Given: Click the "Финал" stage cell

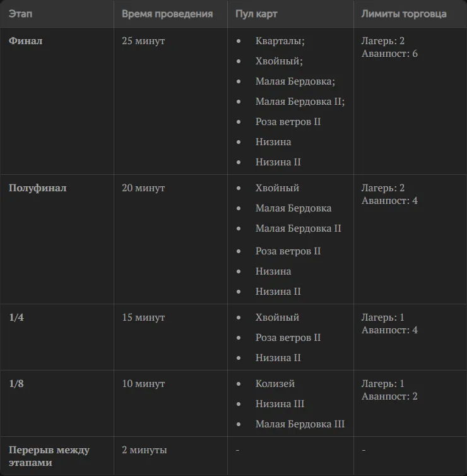Looking at the screenshot, I should 25,40.
